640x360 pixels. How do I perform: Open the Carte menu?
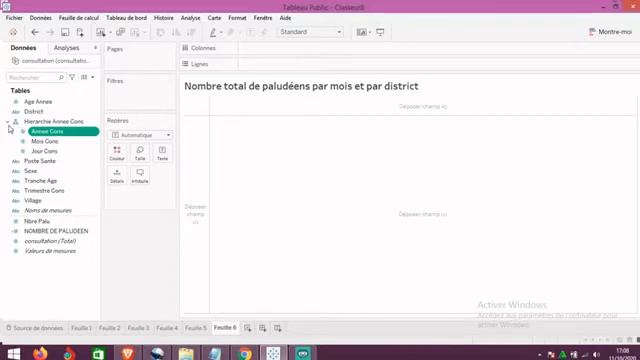(x=214, y=18)
